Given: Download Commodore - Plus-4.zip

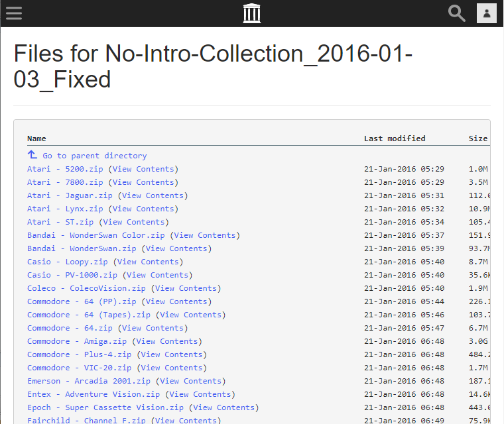Looking at the screenshot, I should 80,354.
